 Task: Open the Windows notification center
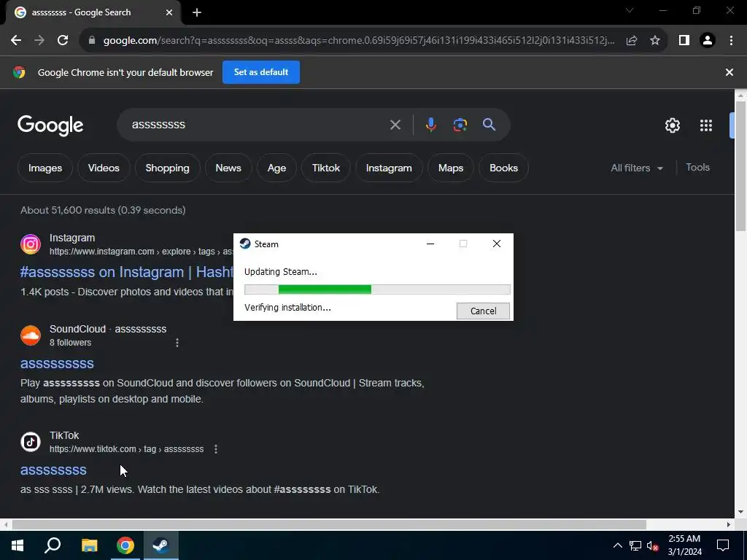[723, 545]
